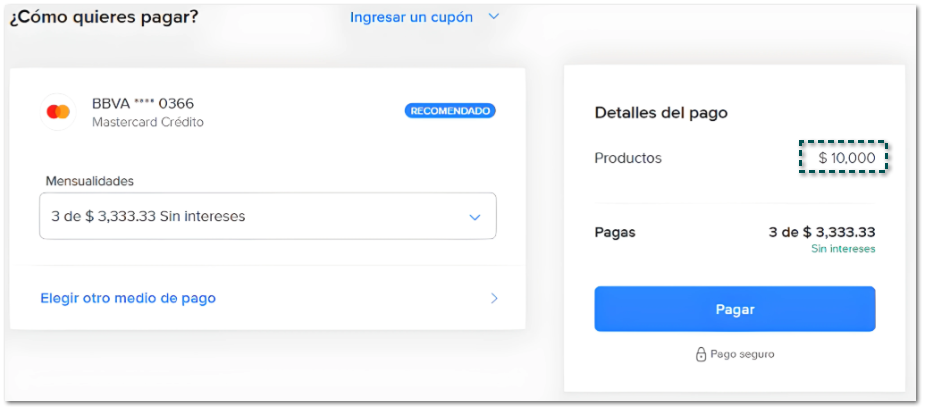
Task: Select the BBVA **** 0366 card
Action: (x=143, y=103)
